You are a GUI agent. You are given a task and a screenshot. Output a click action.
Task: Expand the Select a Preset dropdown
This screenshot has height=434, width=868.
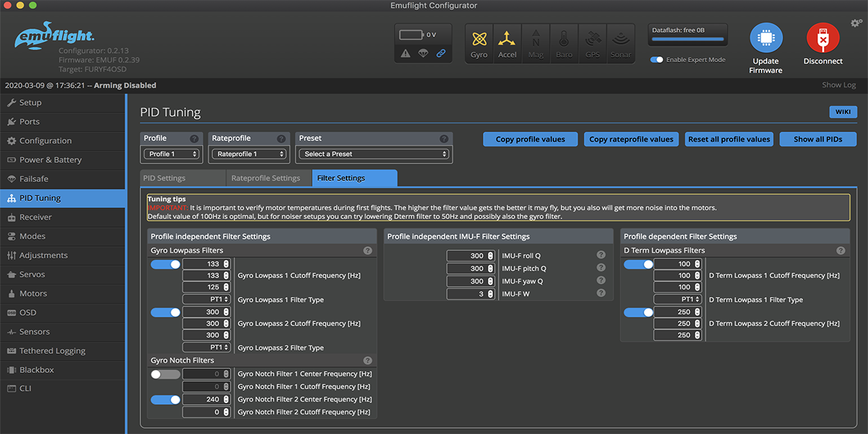pos(374,154)
